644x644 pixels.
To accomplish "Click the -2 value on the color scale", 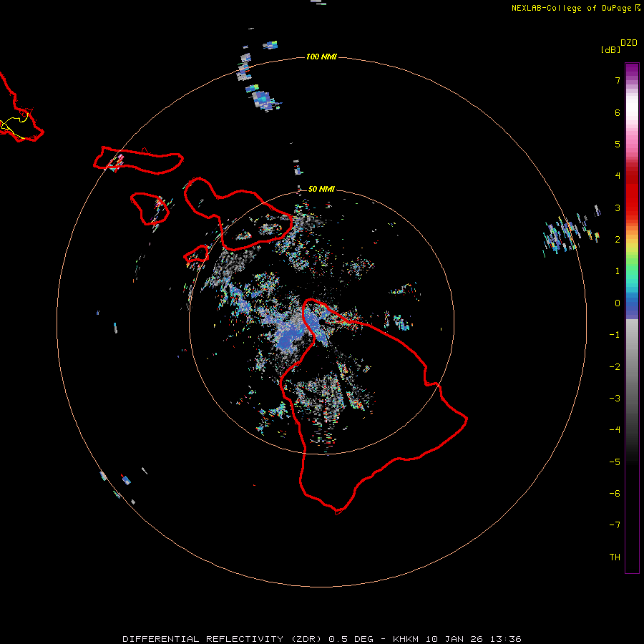I will click(x=615, y=367).
